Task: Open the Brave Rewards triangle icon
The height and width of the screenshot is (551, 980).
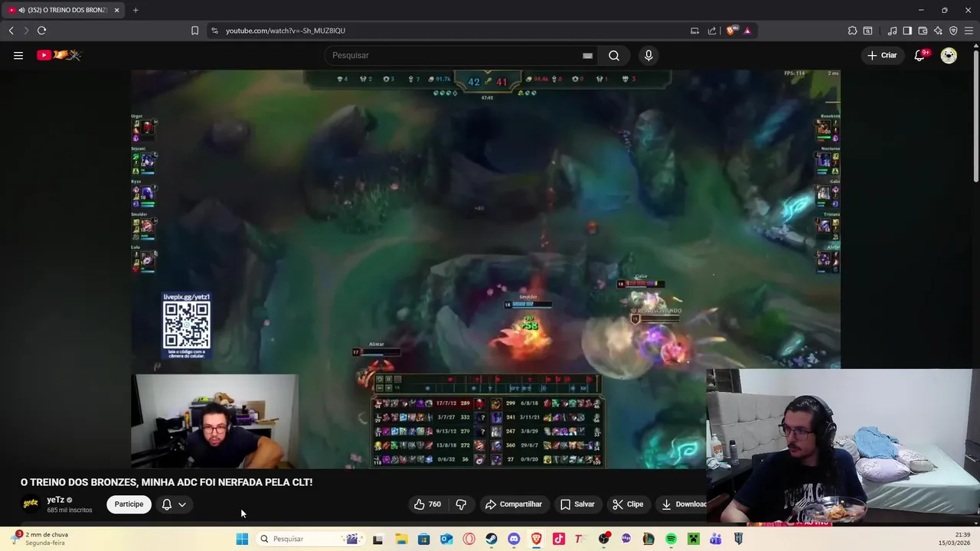Action: tap(747, 31)
